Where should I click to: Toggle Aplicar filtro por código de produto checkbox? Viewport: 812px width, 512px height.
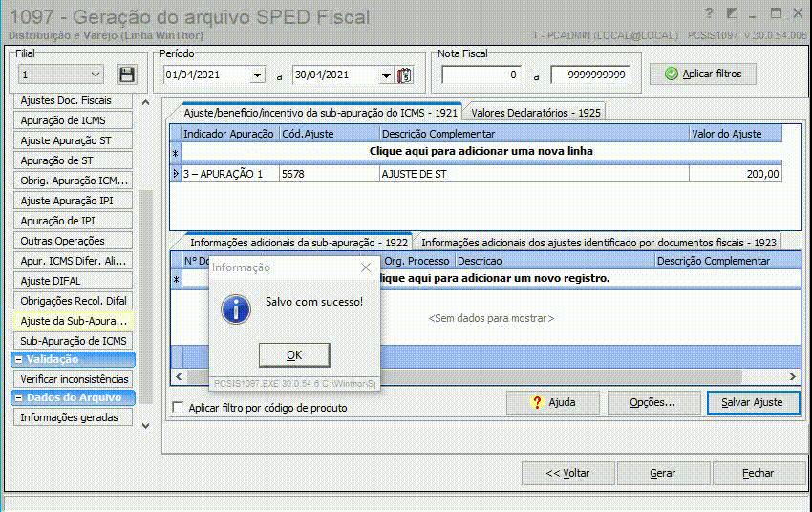tap(178, 408)
